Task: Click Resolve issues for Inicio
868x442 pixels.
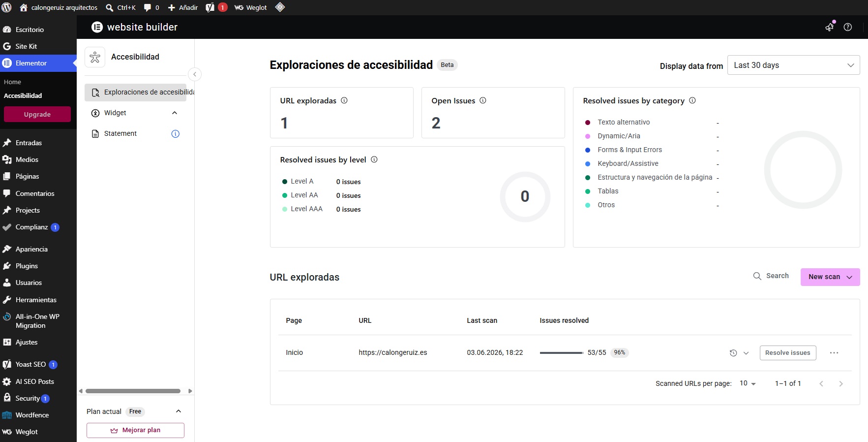Action: (788, 353)
